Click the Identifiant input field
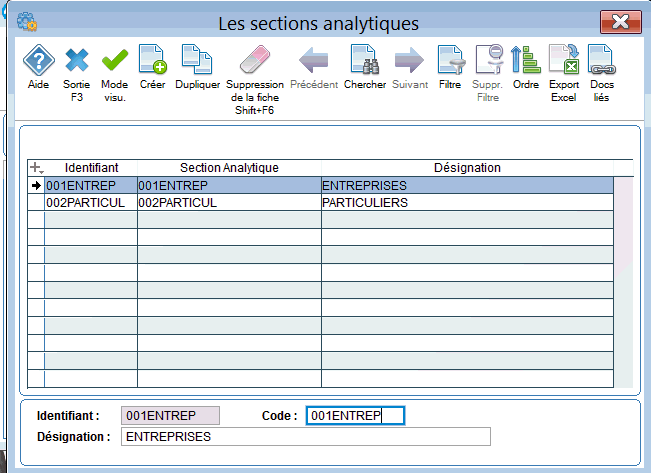The height and width of the screenshot is (473, 651). [x=170, y=416]
